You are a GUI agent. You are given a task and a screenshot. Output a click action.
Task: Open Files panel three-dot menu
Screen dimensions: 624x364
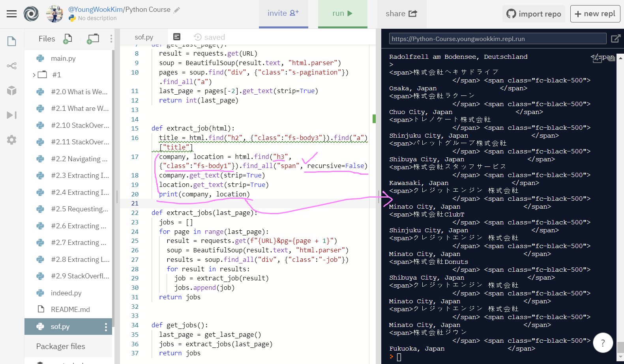111,39
